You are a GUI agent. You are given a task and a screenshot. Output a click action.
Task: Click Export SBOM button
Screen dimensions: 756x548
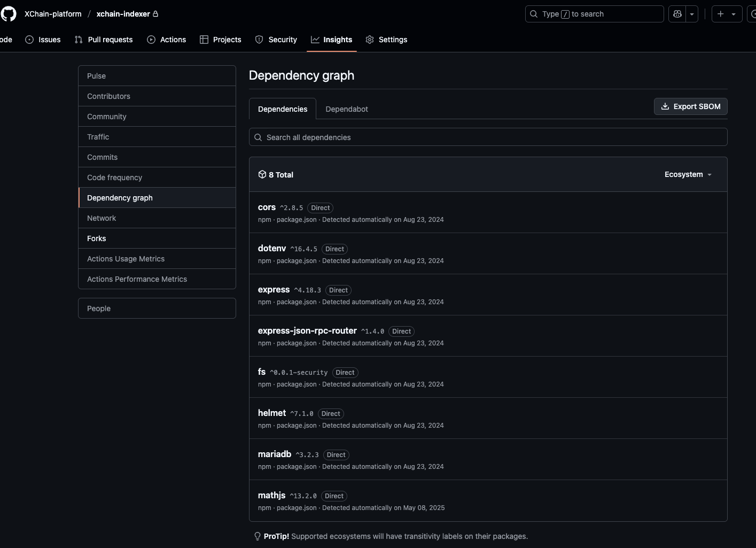coord(690,106)
